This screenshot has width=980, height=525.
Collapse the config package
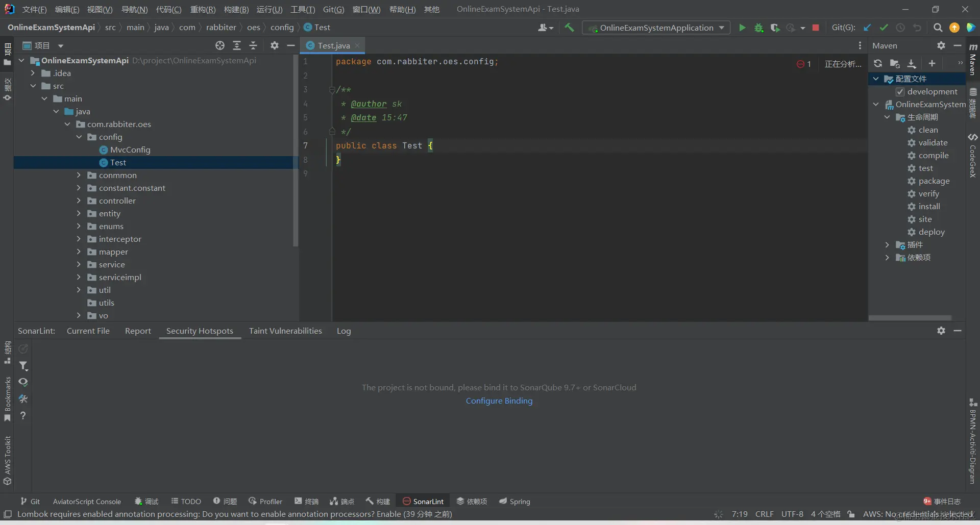click(x=79, y=137)
